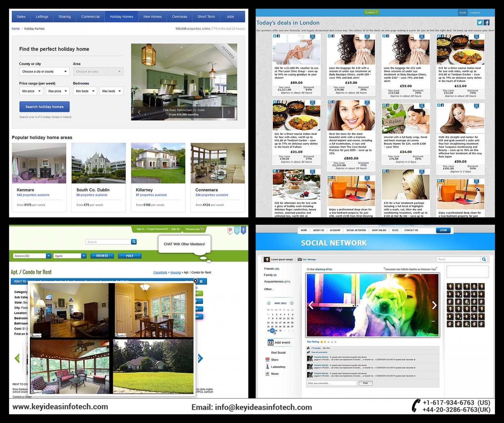504x423 pixels.
Task: Open the Max beds dropdown
Action: (x=112, y=91)
